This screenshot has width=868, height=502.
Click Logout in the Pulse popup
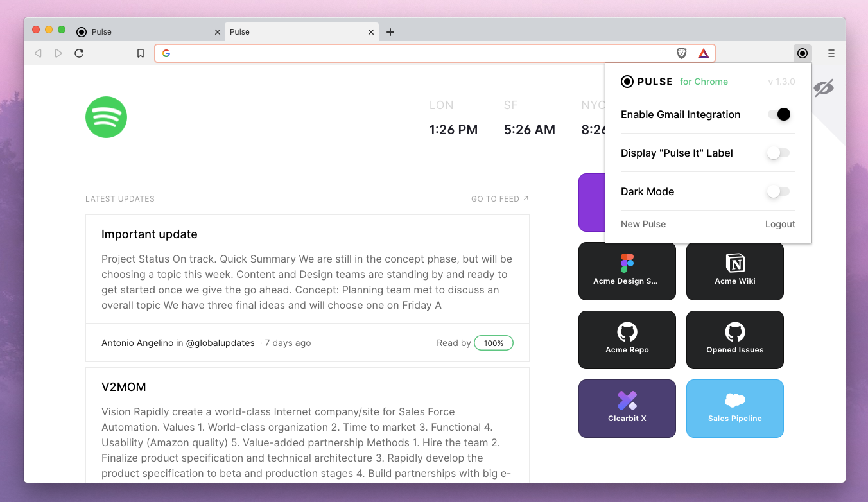[x=780, y=224]
